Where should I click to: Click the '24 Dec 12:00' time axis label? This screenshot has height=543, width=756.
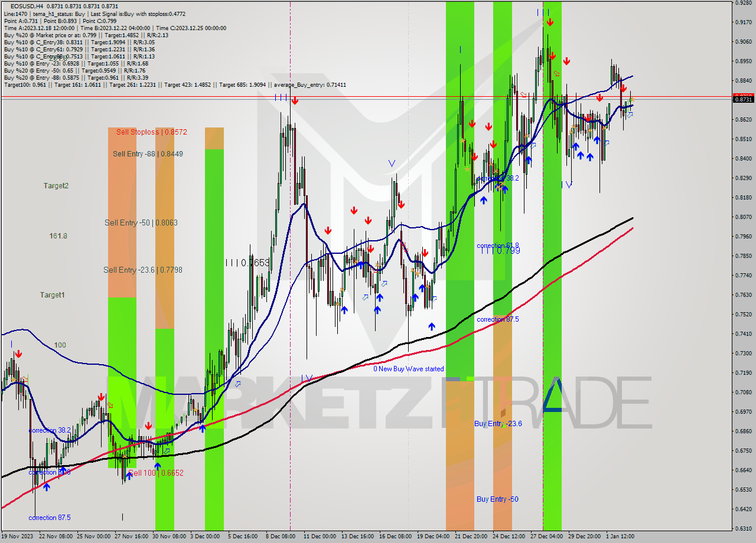point(510,537)
